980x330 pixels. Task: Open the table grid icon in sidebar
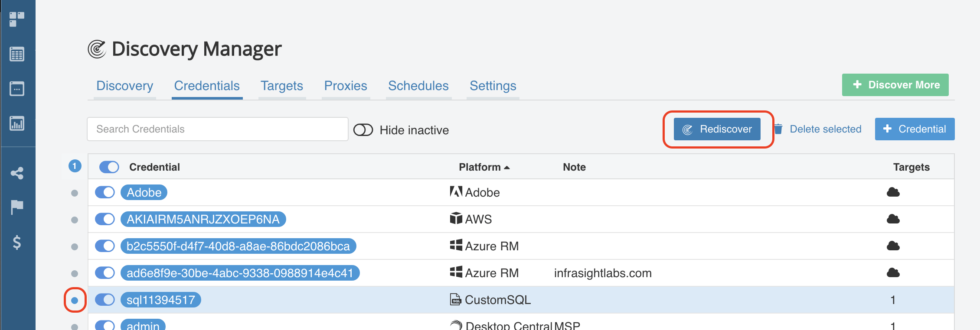coord(17,54)
